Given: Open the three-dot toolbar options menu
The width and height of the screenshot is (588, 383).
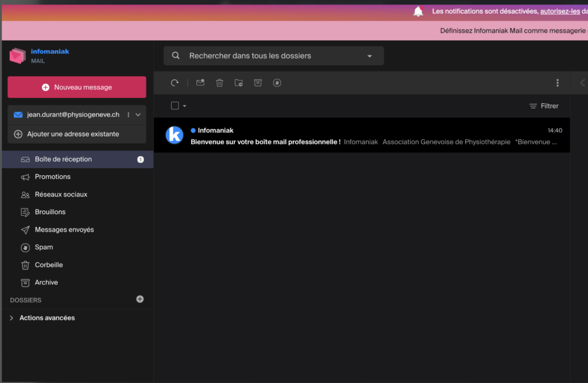Looking at the screenshot, I should [x=557, y=83].
